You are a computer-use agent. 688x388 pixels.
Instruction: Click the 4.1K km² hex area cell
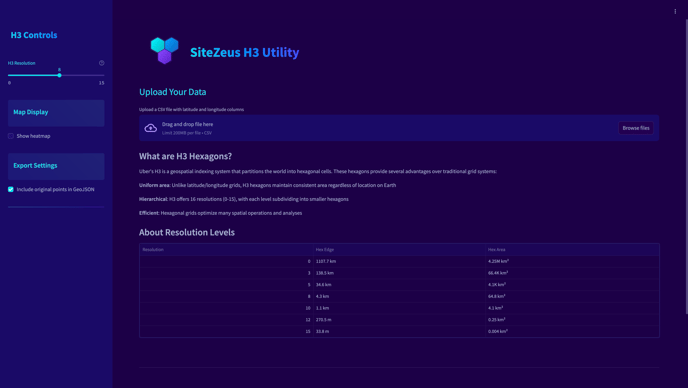[572, 285]
